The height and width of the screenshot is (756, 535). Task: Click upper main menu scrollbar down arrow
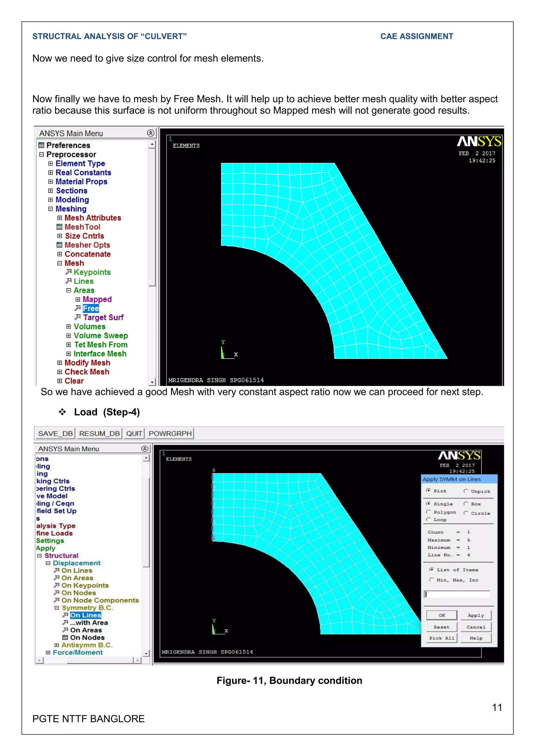pyautogui.click(x=152, y=382)
